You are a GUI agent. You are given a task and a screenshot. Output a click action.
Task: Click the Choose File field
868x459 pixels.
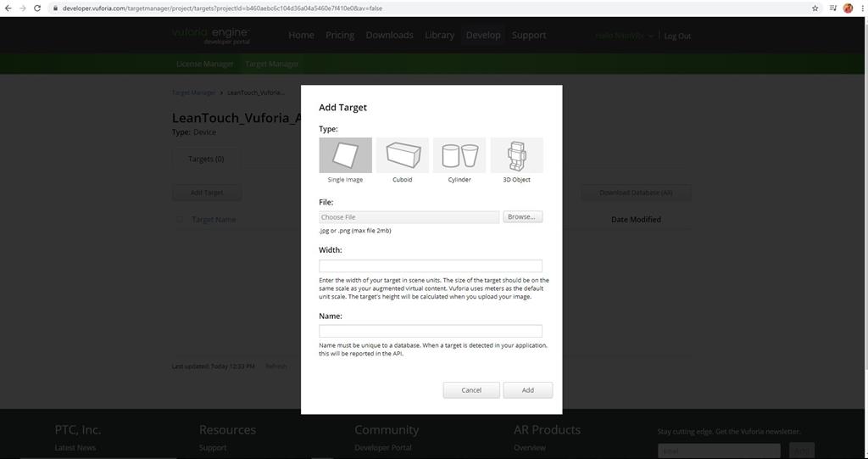tap(409, 217)
